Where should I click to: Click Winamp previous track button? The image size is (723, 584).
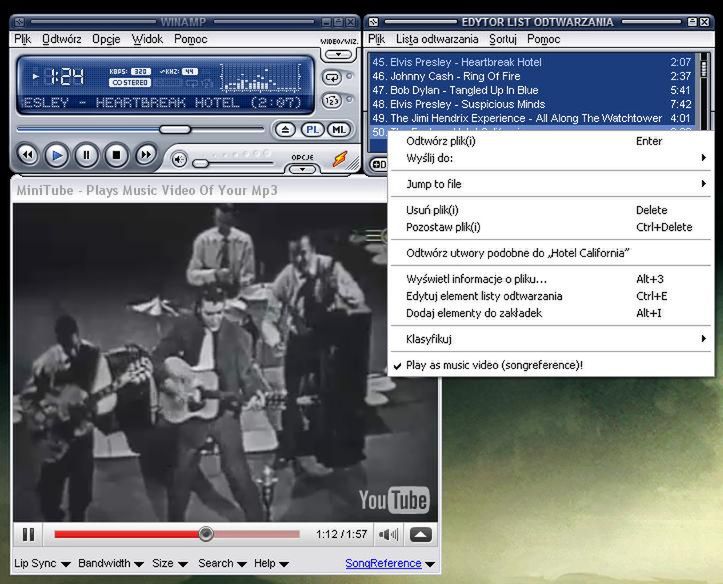(x=28, y=155)
